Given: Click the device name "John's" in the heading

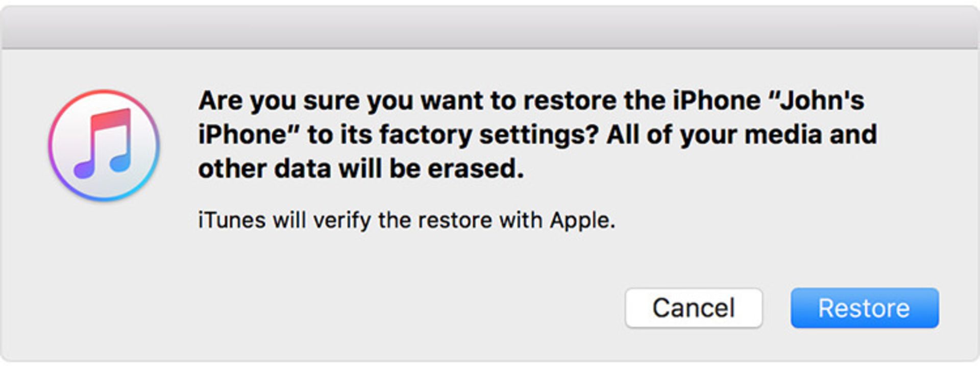Looking at the screenshot, I should pos(822,101).
